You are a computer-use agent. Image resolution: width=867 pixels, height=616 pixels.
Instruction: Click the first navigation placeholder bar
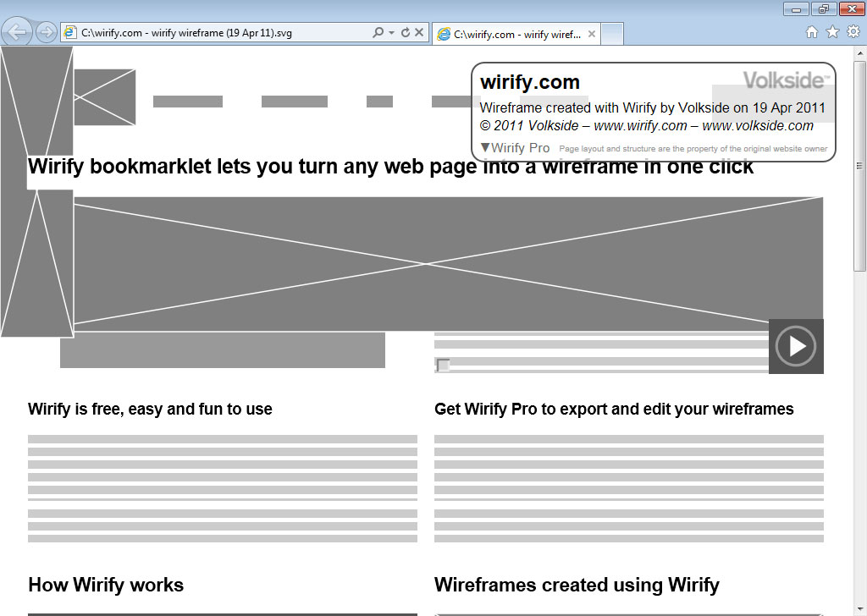click(x=188, y=102)
